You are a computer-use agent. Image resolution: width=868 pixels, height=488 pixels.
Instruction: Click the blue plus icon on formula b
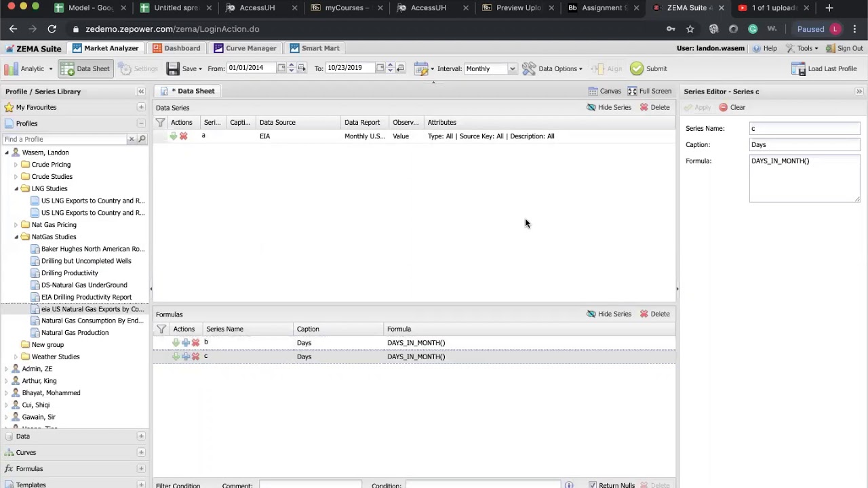(x=185, y=343)
